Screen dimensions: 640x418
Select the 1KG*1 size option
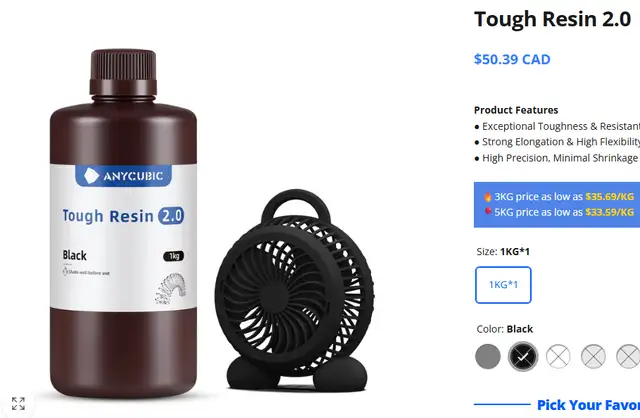click(503, 285)
